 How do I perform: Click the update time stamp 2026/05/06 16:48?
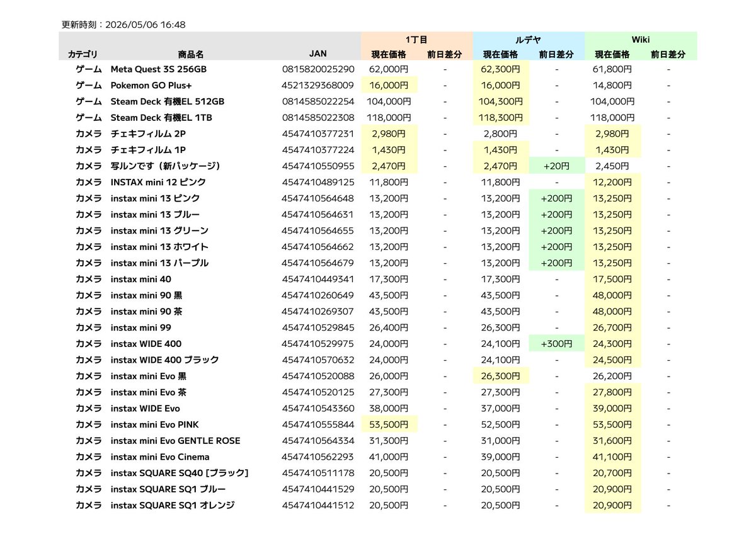(x=146, y=25)
